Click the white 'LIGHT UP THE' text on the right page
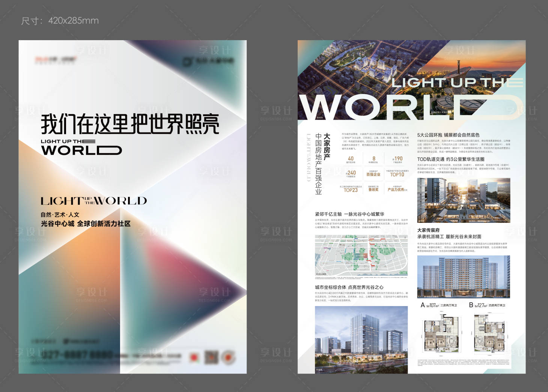This screenshot has height=392, width=548. point(458,83)
